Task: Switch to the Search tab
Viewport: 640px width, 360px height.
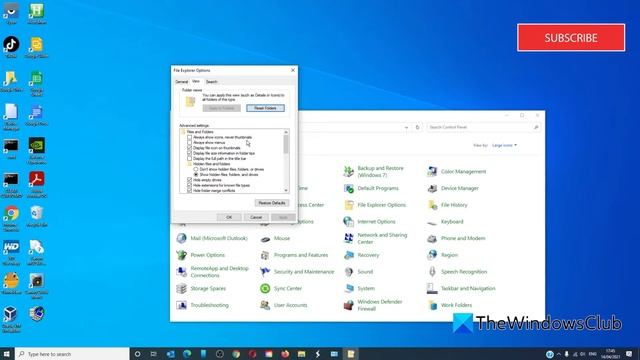Action: [x=211, y=82]
